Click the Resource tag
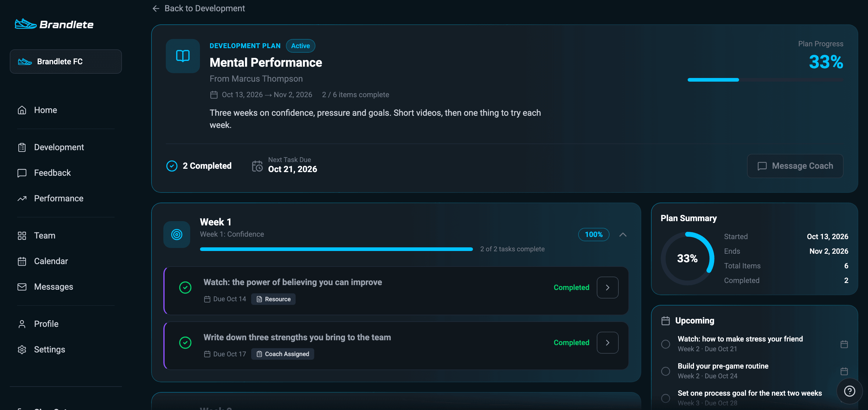 point(273,299)
